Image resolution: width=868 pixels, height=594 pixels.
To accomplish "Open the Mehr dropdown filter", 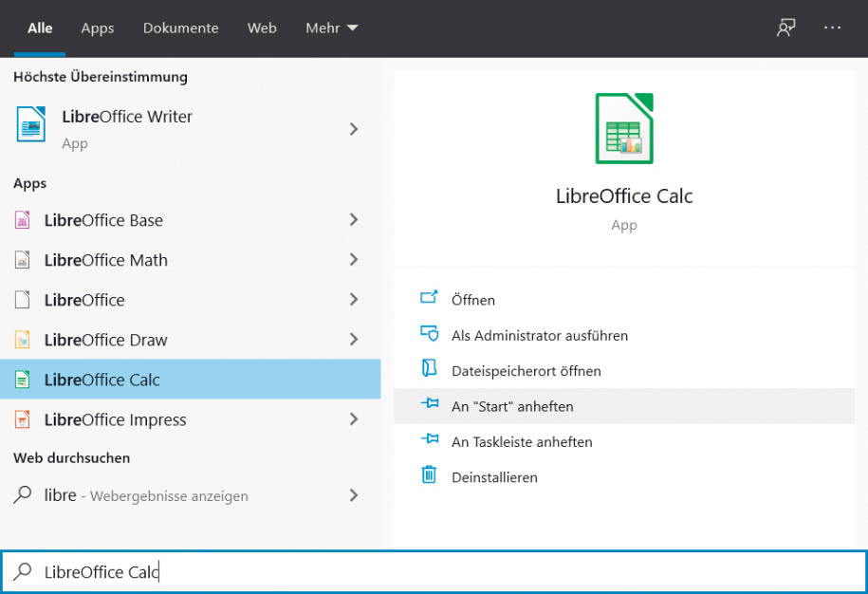I will coord(332,28).
